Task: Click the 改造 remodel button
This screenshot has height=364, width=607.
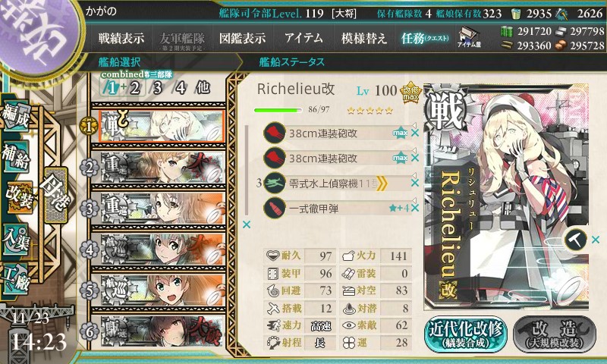Action: [555, 334]
